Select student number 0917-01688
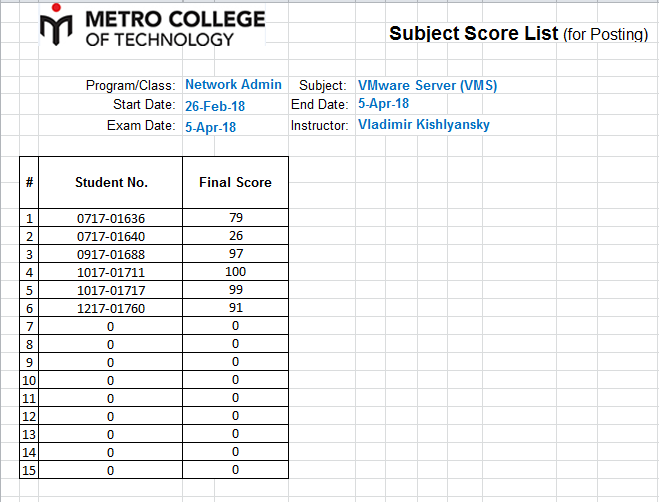The height and width of the screenshot is (502, 659). 111,254
